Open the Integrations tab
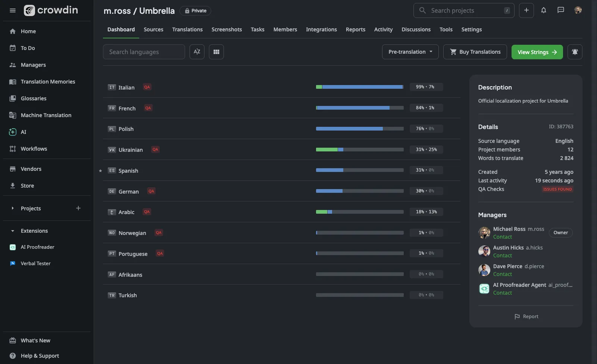Viewport: 597px width, 364px height. pyautogui.click(x=321, y=29)
